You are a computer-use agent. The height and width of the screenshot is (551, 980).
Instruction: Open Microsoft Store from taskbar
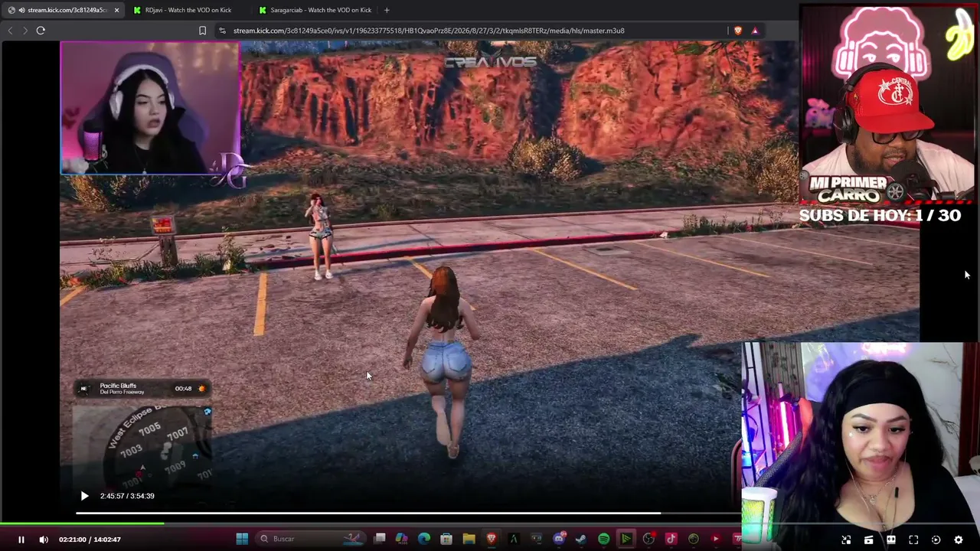(446, 539)
